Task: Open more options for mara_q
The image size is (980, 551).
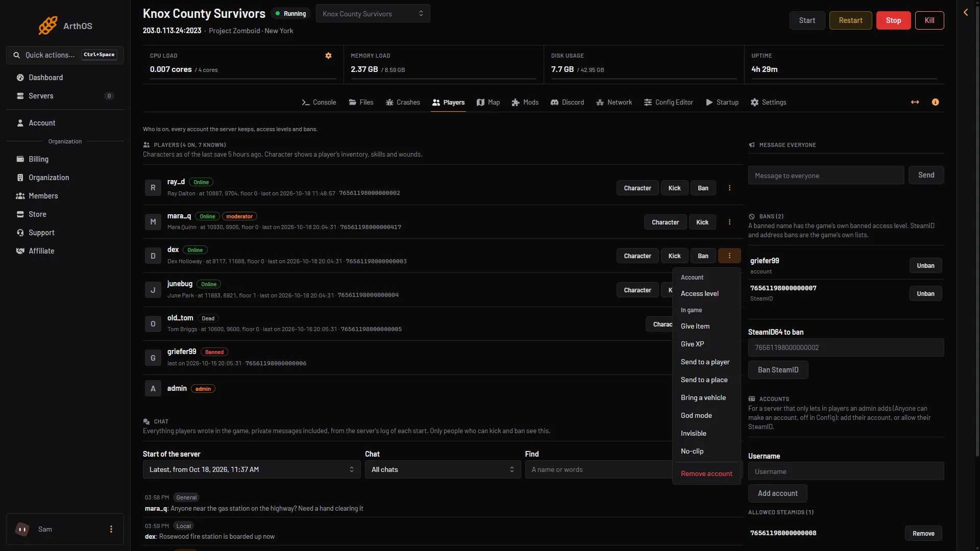Action: coord(729,222)
